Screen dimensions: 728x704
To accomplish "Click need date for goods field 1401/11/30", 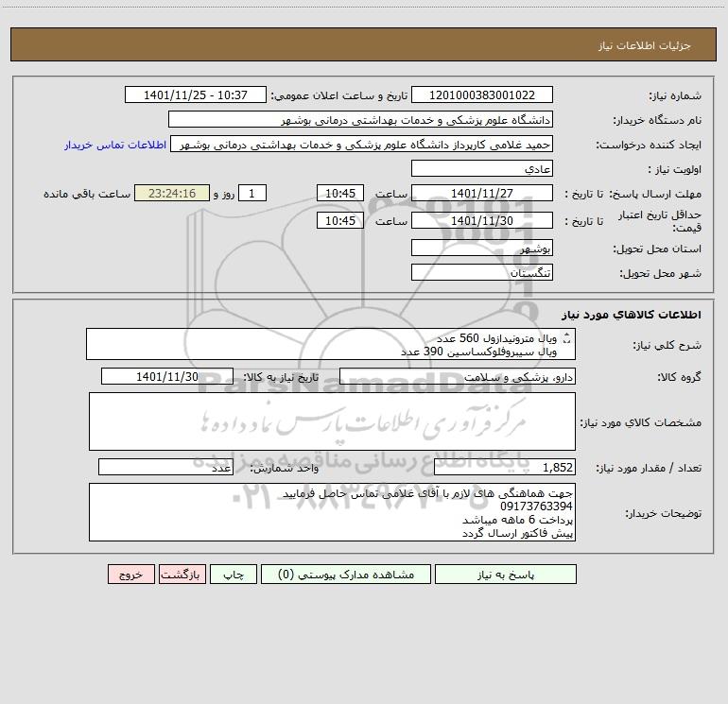I will tap(167, 376).
